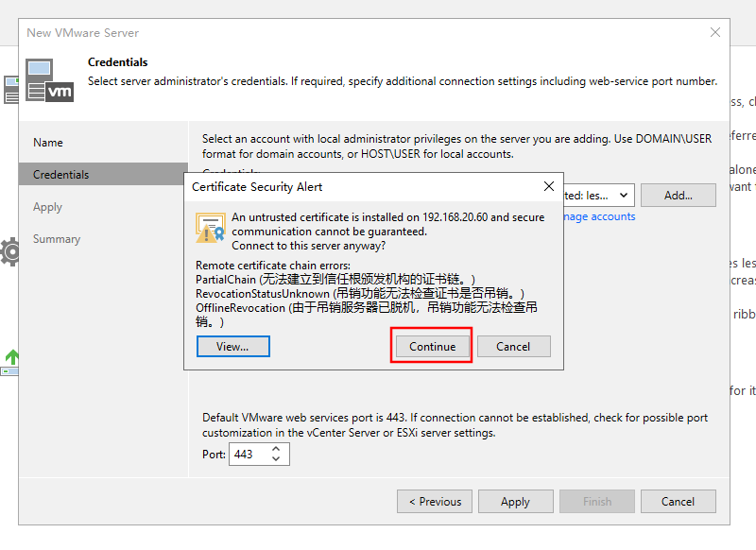Close the Certificate Security Alert dialog
The height and width of the screenshot is (550, 756).
[x=549, y=186]
